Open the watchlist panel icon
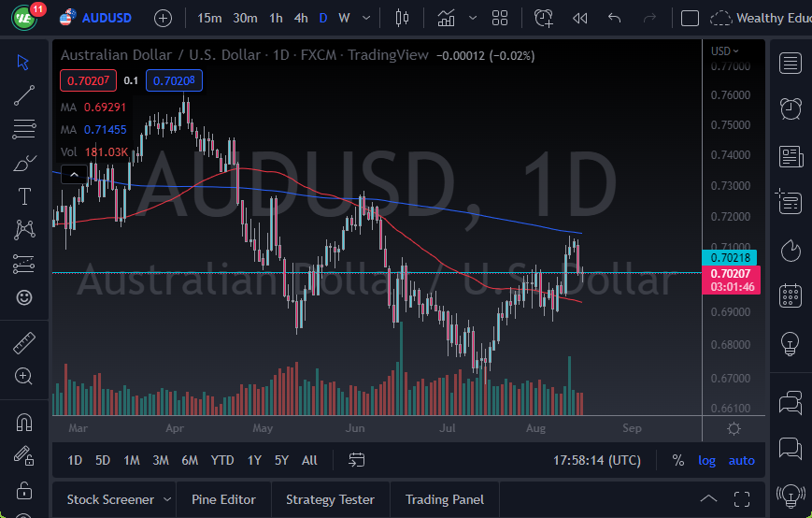The height and width of the screenshot is (518, 812). click(x=791, y=63)
